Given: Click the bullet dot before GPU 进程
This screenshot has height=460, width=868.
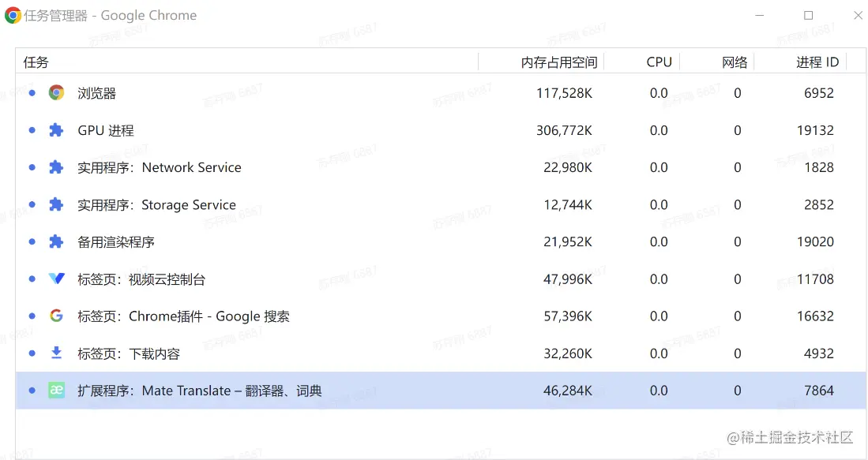Looking at the screenshot, I should click(x=32, y=130).
